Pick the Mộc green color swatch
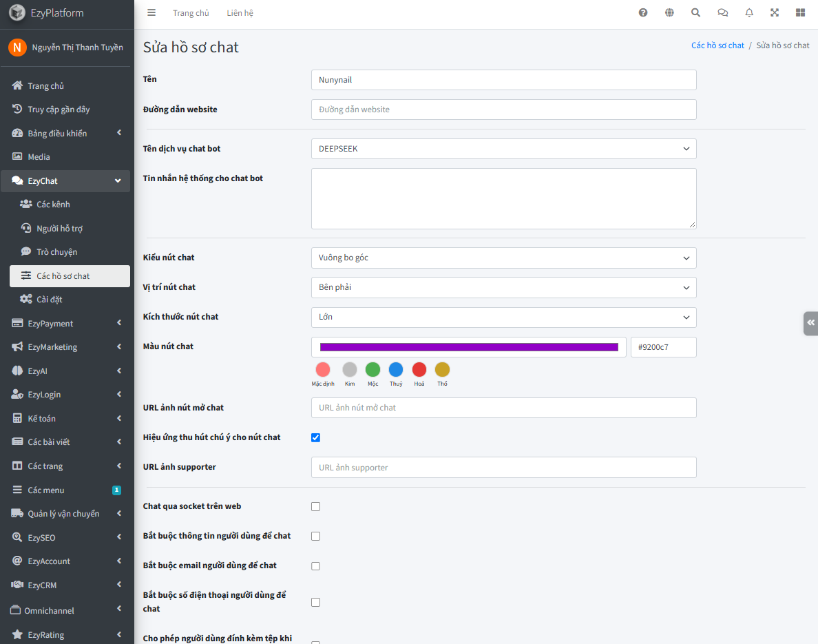Viewport: 818px width, 644px height. [x=373, y=369]
